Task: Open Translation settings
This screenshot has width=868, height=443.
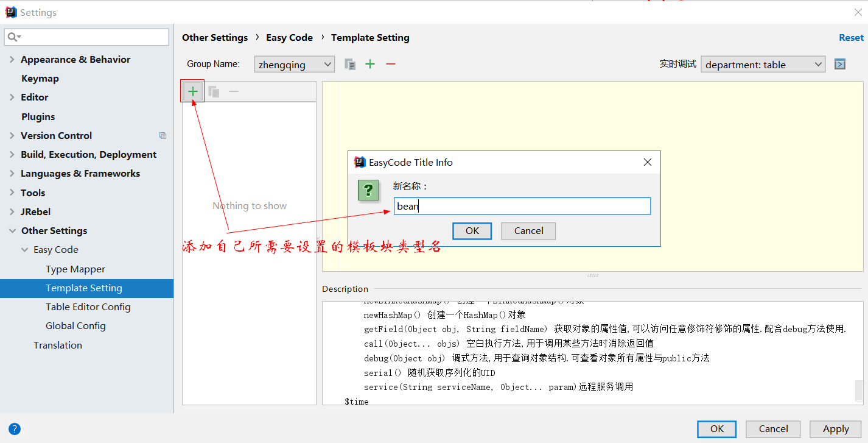Action: click(x=58, y=345)
